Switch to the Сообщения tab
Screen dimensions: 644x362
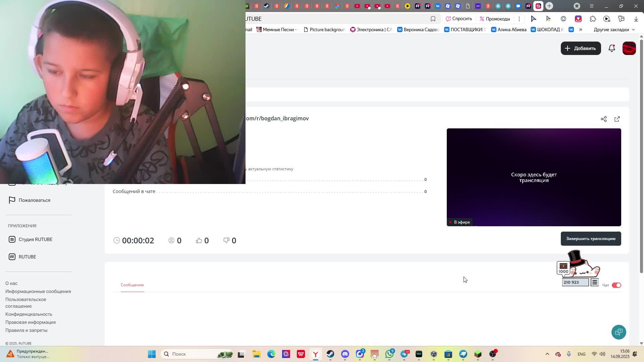pos(132,285)
